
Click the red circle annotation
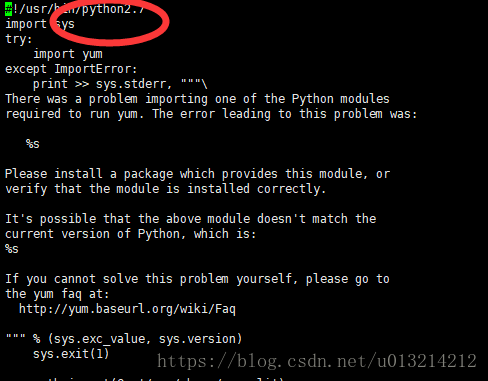110,21
